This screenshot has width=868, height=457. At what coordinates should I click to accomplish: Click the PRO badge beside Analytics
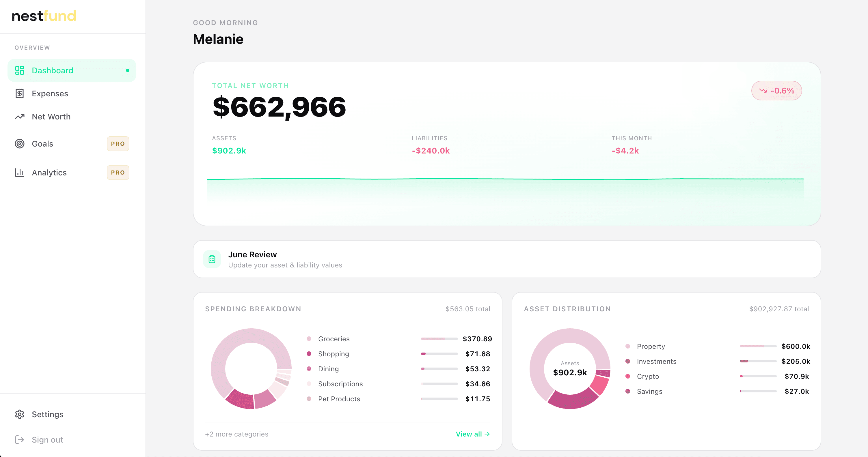118,173
